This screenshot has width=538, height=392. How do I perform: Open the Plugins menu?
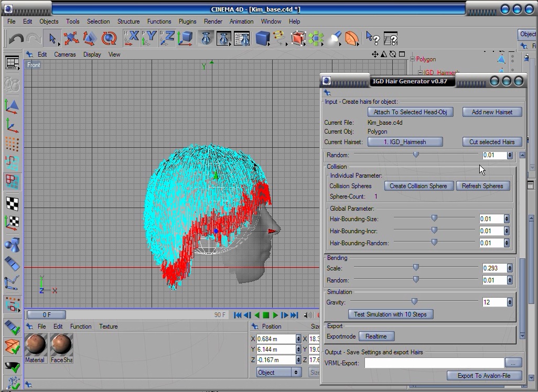coord(187,21)
